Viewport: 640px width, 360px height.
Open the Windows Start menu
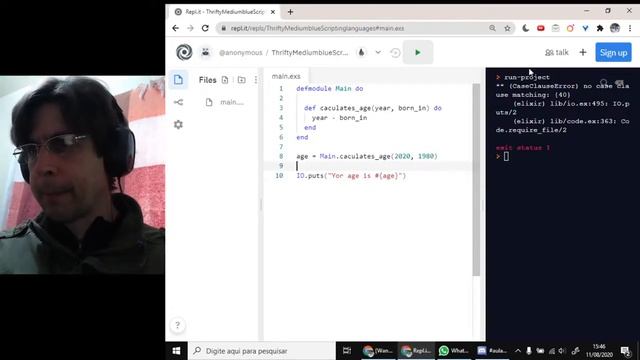tap(176, 351)
